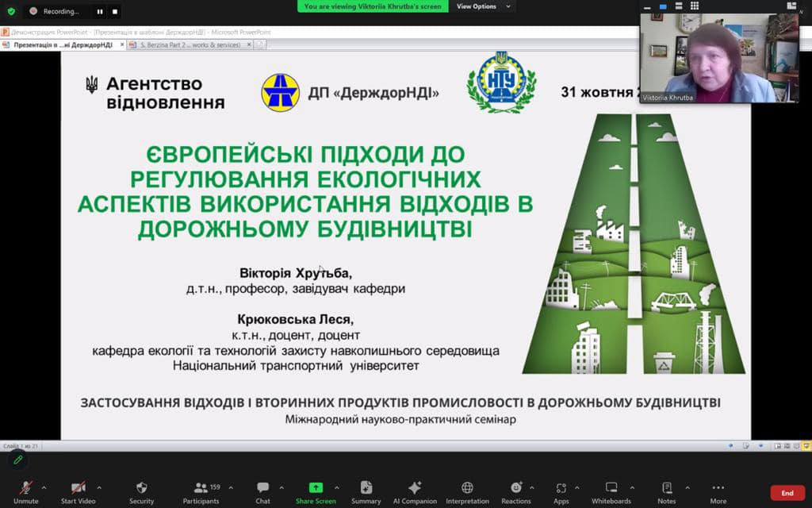
Task: Start Video from the bottom toolbar
Action: pyautogui.click(x=78, y=488)
